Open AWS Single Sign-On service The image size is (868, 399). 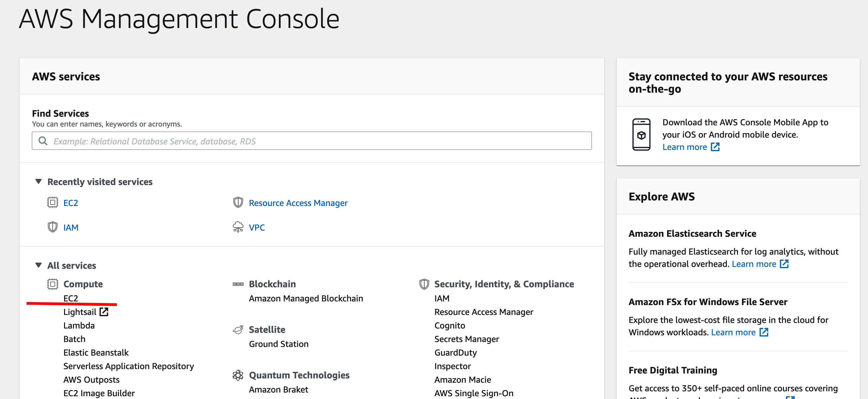click(474, 393)
